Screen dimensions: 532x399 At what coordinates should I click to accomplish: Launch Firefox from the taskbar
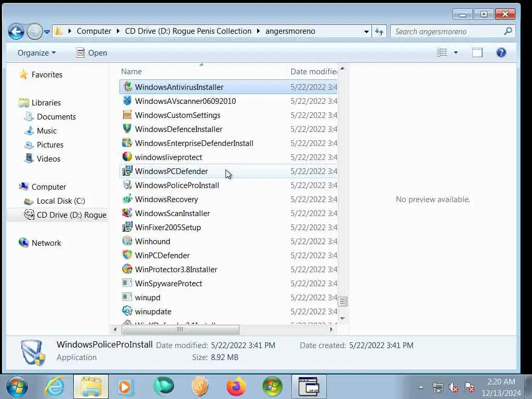(236, 387)
